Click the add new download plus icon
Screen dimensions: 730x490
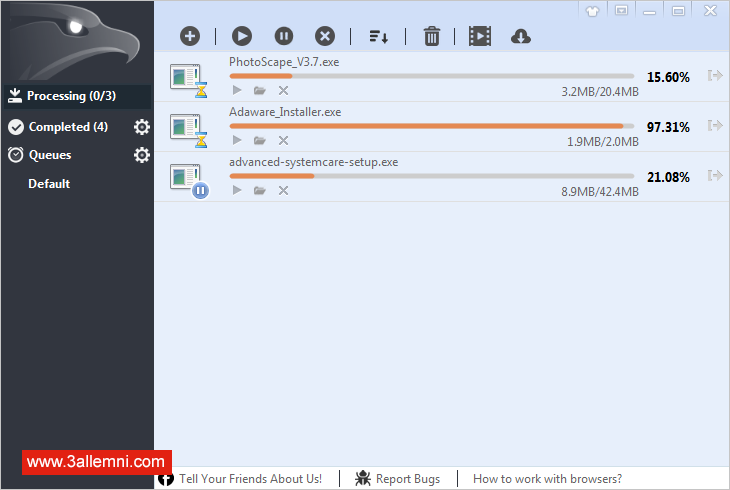click(x=190, y=36)
